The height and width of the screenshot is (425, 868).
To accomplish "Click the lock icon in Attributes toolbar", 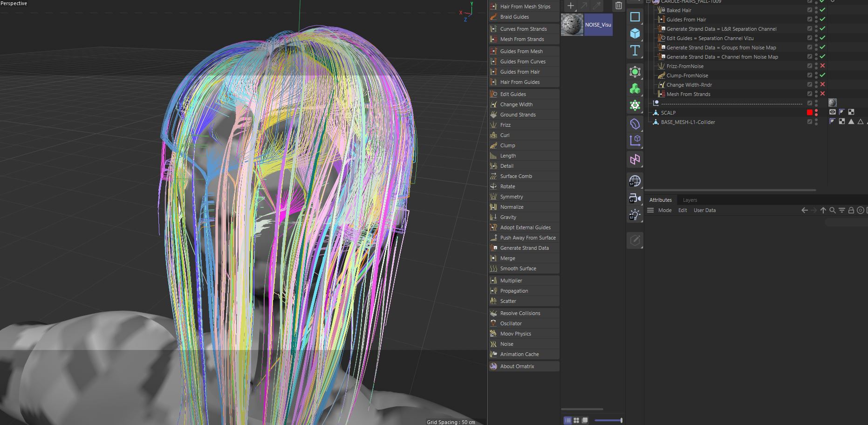I will (851, 211).
